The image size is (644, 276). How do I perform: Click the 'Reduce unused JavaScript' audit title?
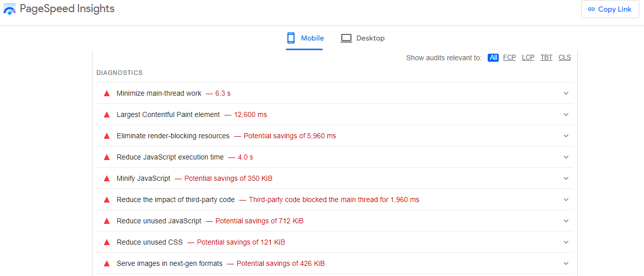point(159,221)
